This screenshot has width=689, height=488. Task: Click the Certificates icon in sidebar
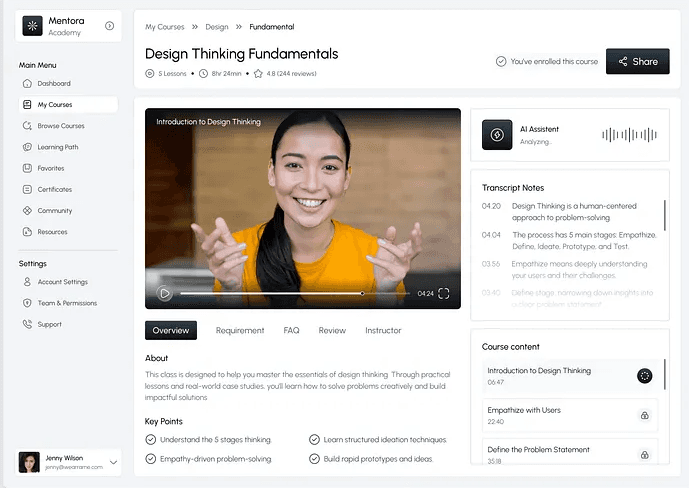[27, 189]
